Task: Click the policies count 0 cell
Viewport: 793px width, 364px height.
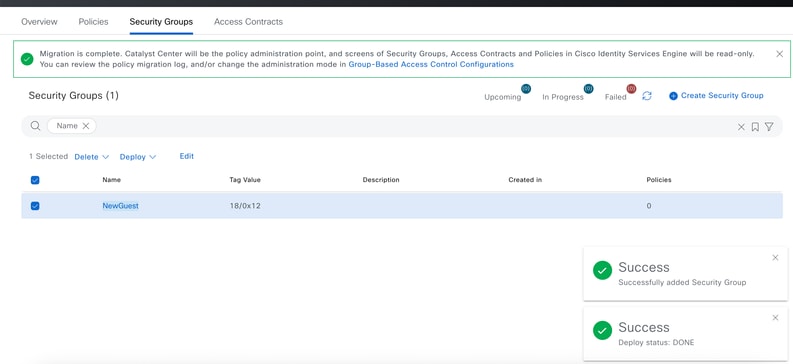Action: click(649, 206)
